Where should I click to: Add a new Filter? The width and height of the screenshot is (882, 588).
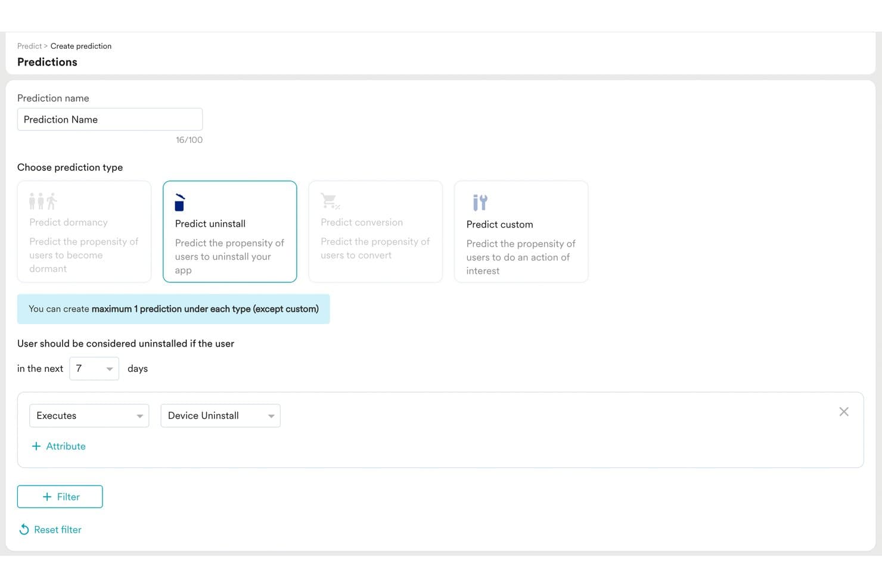pyautogui.click(x=60, y=497)
